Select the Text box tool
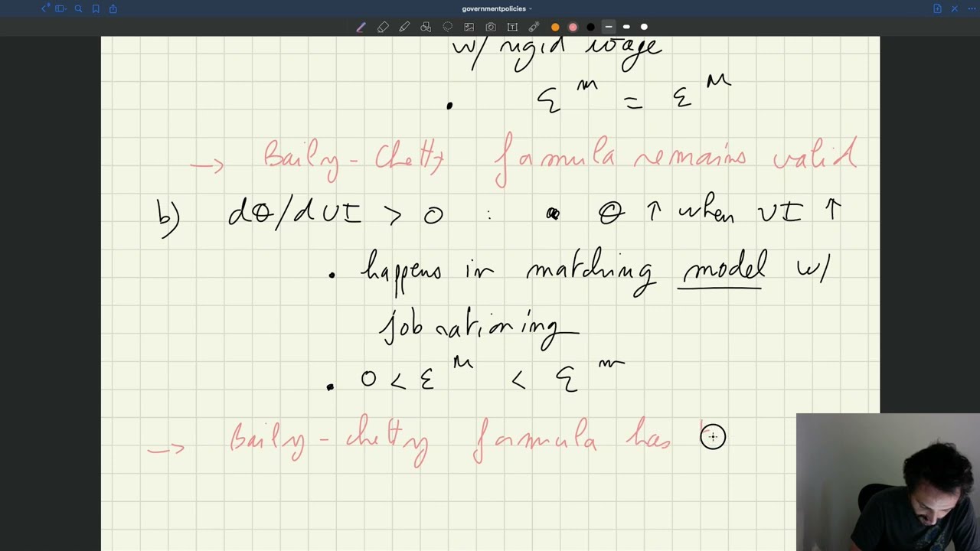The image size is (980, 551). 512,27
